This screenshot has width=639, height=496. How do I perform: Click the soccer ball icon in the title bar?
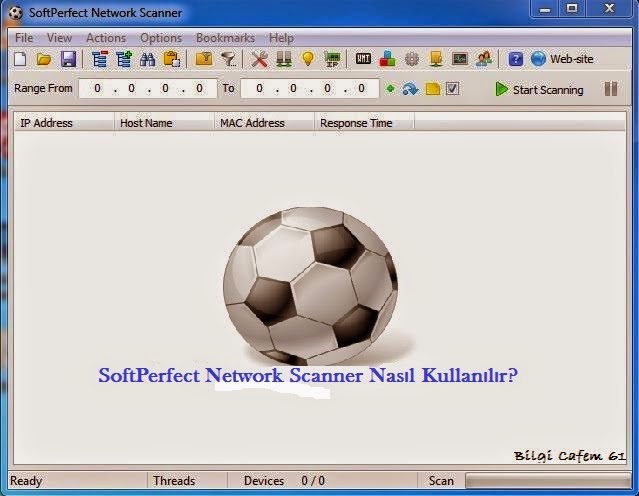(16, 13)
